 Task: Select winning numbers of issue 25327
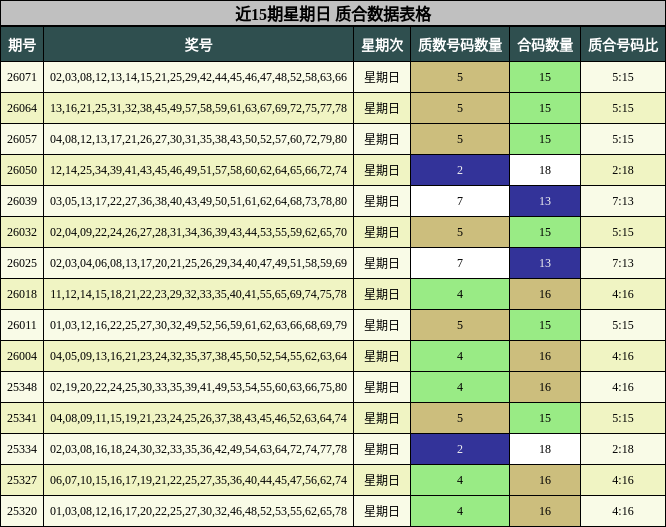pyautogui.click(x=198, y=480)
